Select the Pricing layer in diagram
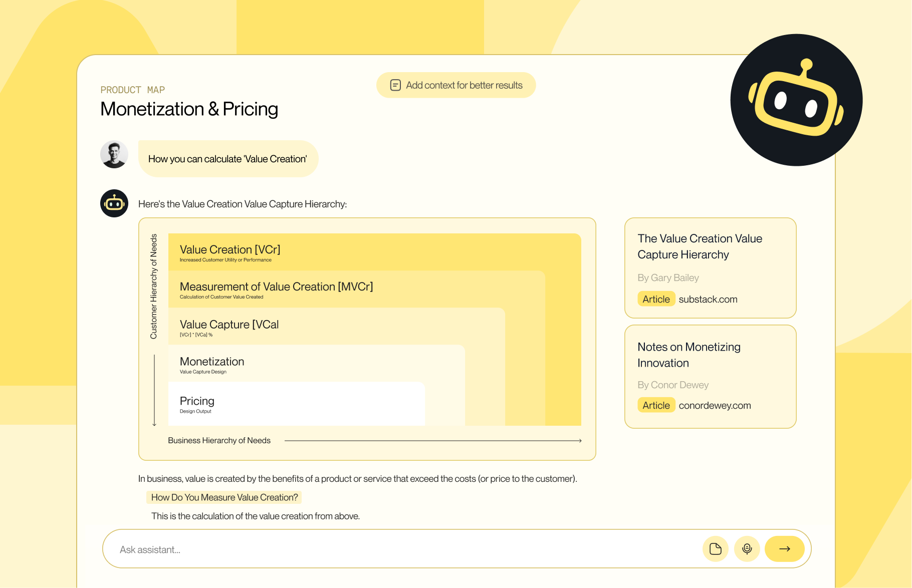Screen dimensions: 912x588 click(x=296, y=404)
